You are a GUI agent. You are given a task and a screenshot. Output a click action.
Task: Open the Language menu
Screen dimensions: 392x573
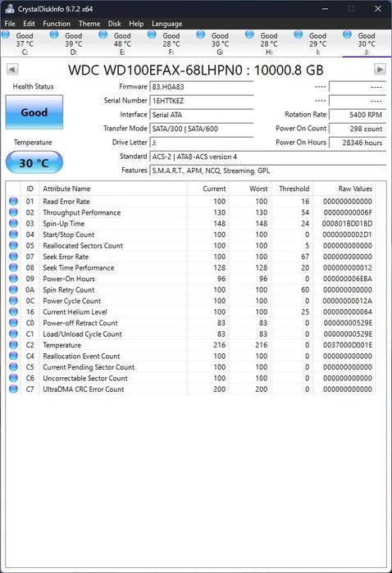[x=166, y=24]
